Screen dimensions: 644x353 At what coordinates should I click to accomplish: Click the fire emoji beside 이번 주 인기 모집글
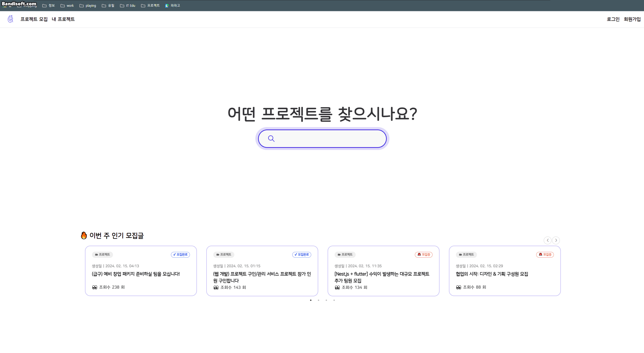[x=84, y=236]
